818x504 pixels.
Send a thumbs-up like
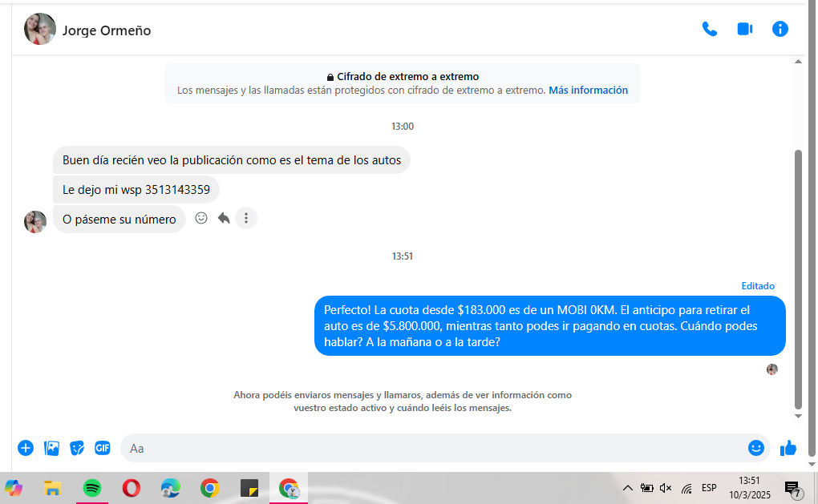pyautogui.click(x=788, y=448)
